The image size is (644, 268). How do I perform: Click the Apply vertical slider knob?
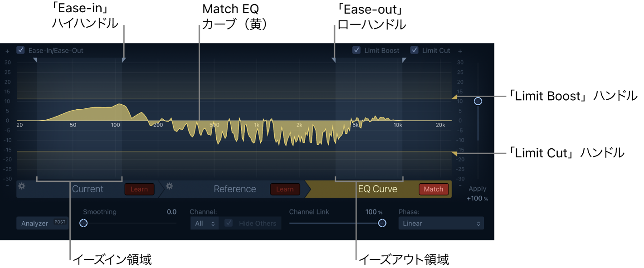coord(478,101)
